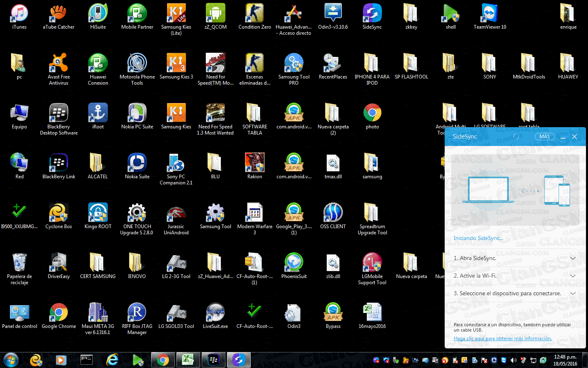Viewport: 588px width, 368px height.
Task: Launch BlackBerry Desktop Software shortcut
Action: (x=59, y=119)
